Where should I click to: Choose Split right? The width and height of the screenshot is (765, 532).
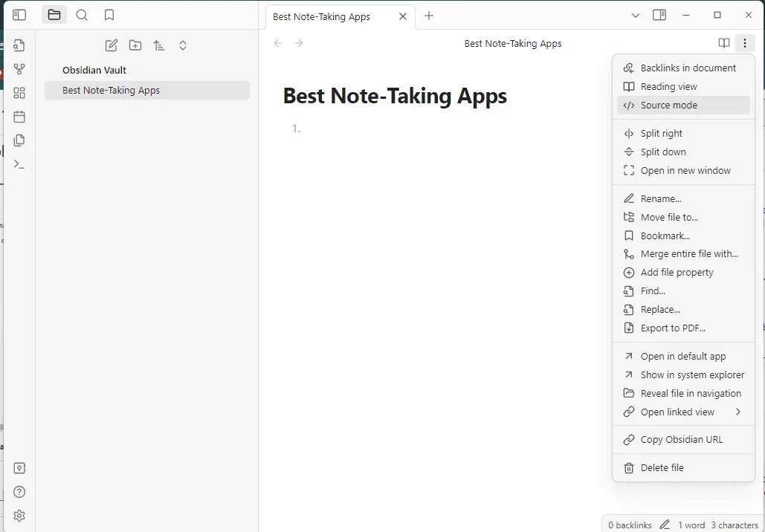point(683,134)
